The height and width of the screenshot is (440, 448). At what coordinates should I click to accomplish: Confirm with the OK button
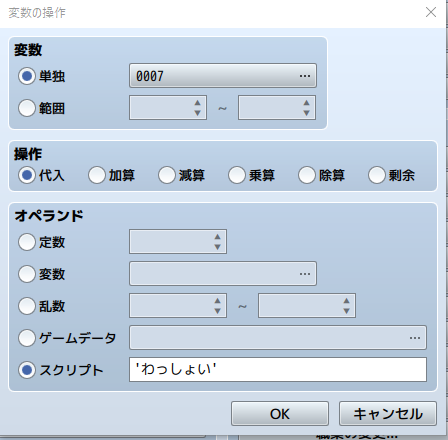click(280, 414)
